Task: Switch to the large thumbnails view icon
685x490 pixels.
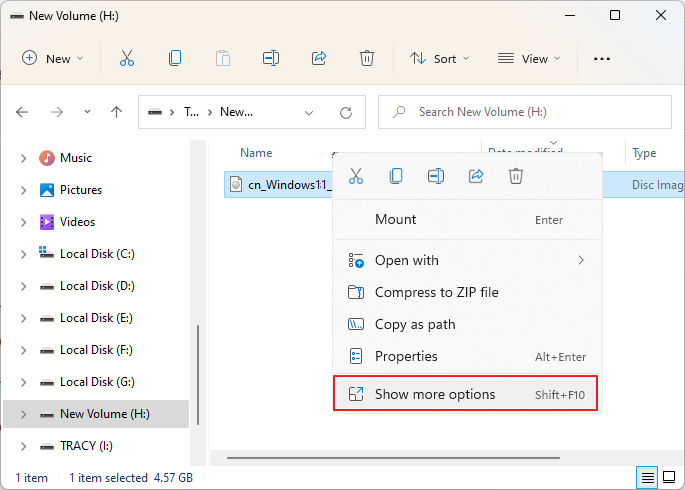Action: coord(670,477)
